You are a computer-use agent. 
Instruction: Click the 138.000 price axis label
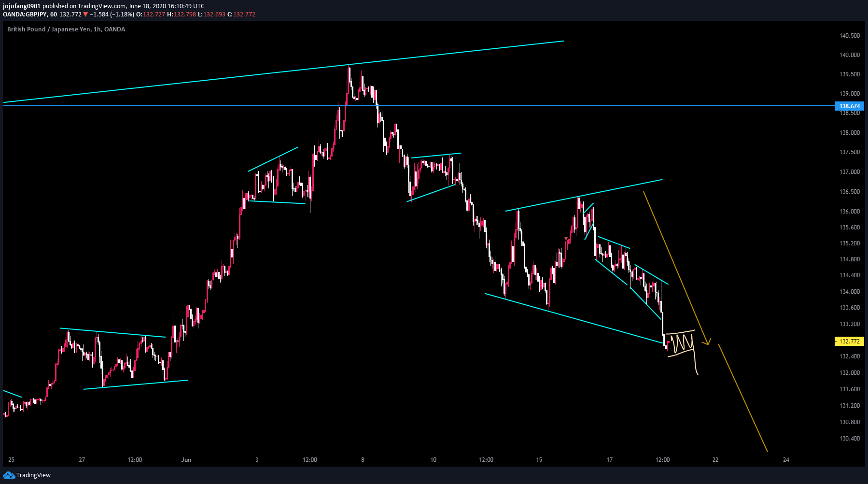coord(850,133)
